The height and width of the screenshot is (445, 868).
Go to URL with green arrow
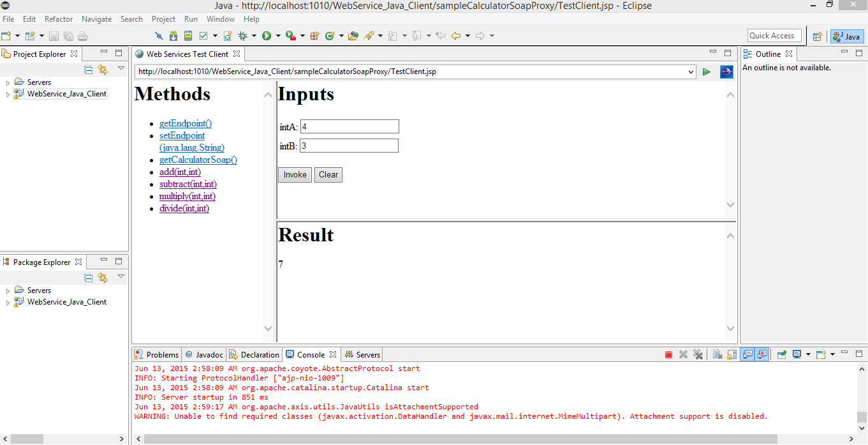707,72
